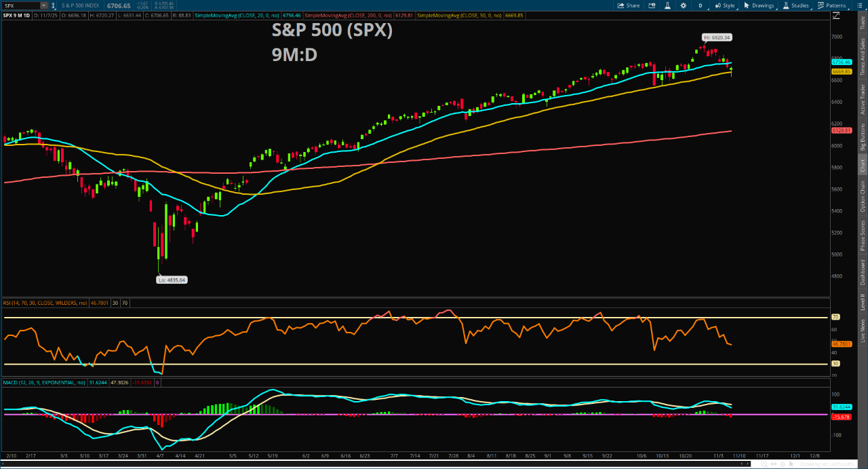Viewport: 868px width, 469px height.
Task: Open the Studies menu
Action: click(796, 5)
